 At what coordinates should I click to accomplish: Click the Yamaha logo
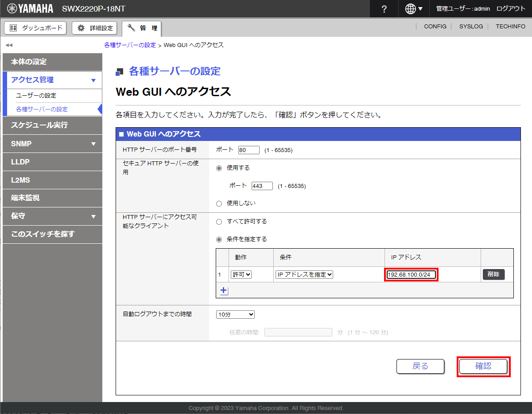(x=30, y=9)
